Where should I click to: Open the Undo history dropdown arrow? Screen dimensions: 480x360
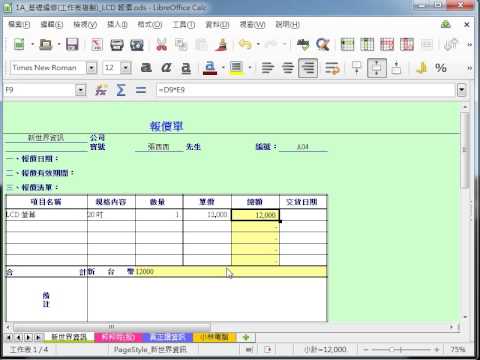click(258, 44)
